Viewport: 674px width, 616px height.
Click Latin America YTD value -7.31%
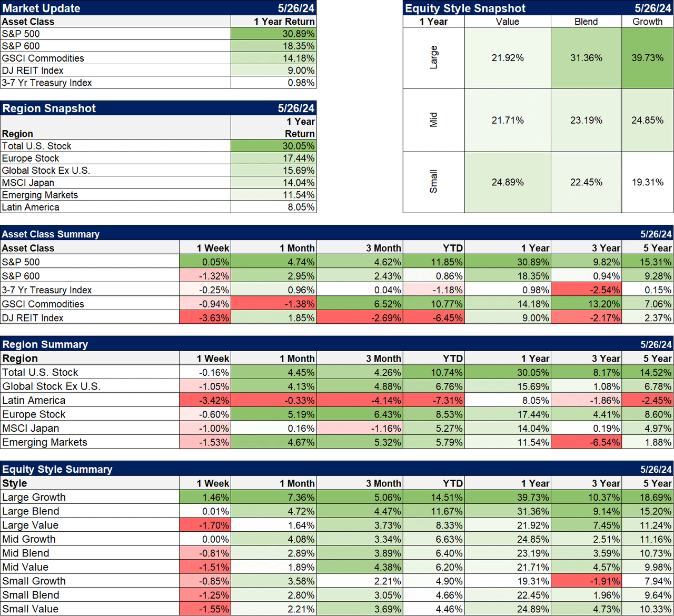tap(433, 400)
